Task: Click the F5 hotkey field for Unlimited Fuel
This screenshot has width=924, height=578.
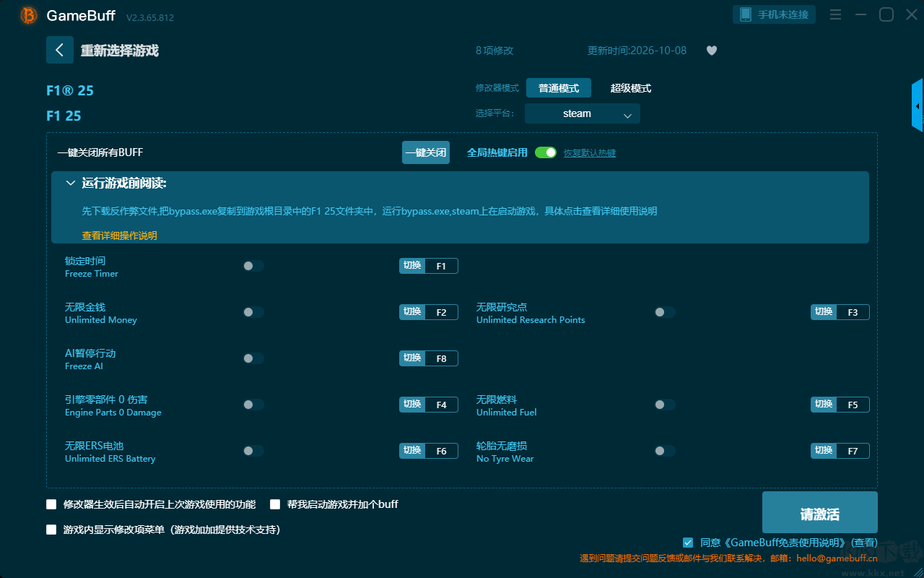Action: click(x=853, y=405)
